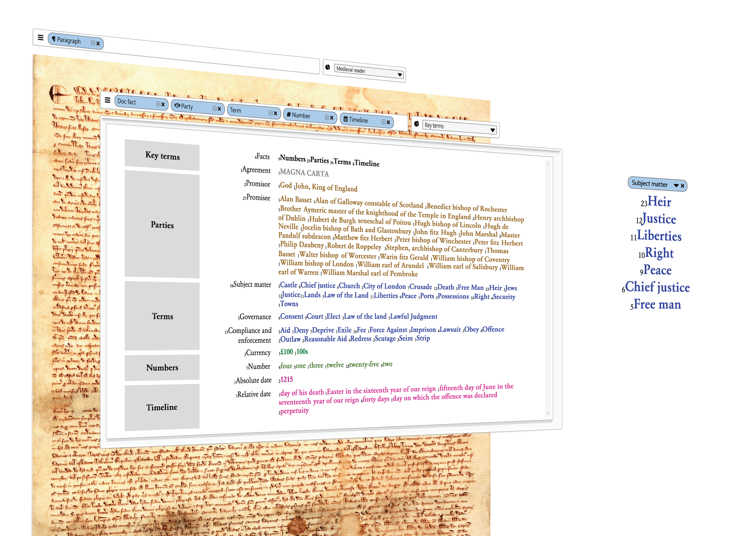Click the expand icon on Number tag
Viewport: 756px width, 536px height.
click(327, 118)
